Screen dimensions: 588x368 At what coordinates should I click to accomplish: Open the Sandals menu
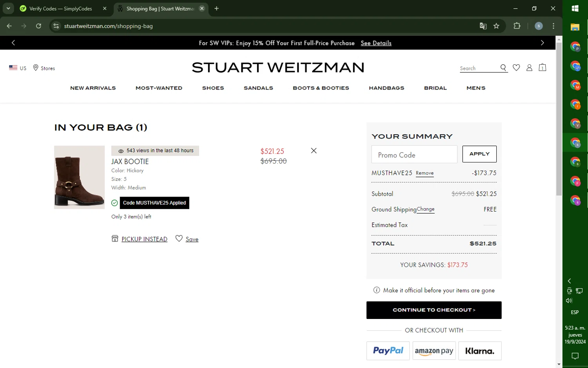pos(258,88)
